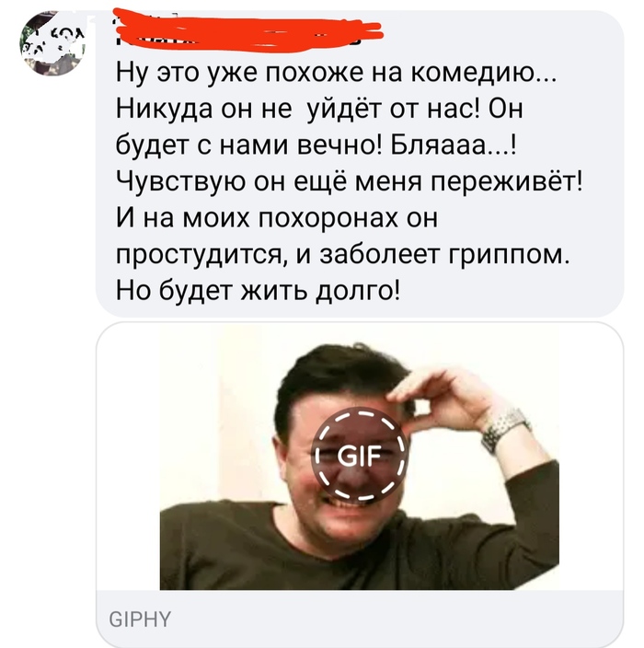Click the line 'Чувствую он ещё меня переживёт!'
644x648 pixels.
pos(349,181)
